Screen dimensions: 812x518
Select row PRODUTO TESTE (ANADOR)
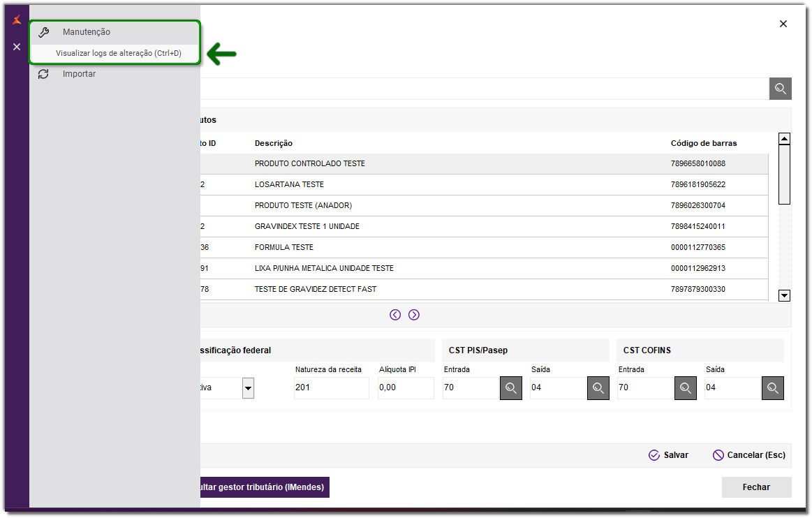pos(484,206)
